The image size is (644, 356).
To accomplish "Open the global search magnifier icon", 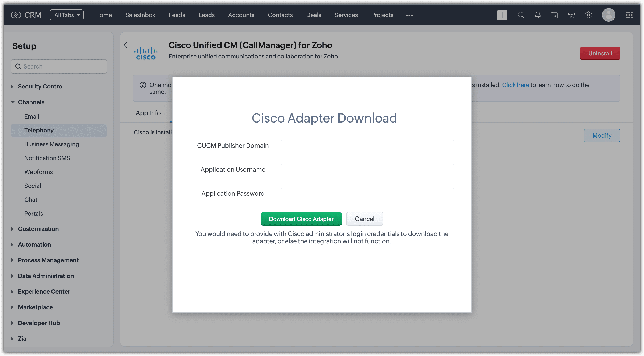I will [x=521, y=15].
